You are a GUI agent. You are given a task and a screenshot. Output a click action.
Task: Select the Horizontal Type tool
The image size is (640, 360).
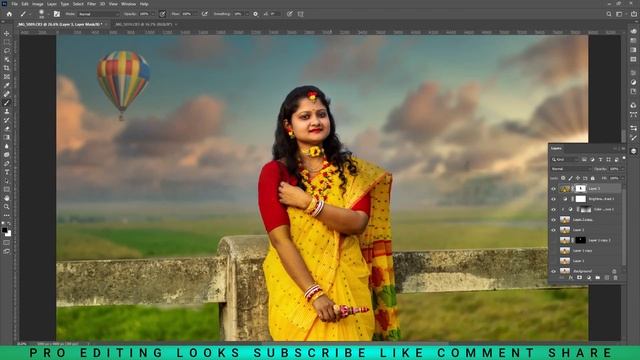click(x=7, y=172)
